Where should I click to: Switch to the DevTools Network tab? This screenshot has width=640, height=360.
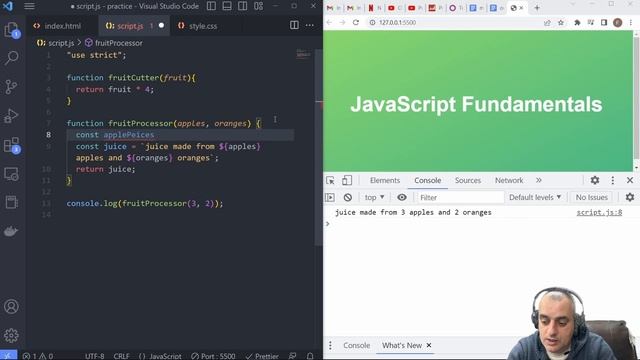click(509, 180)
